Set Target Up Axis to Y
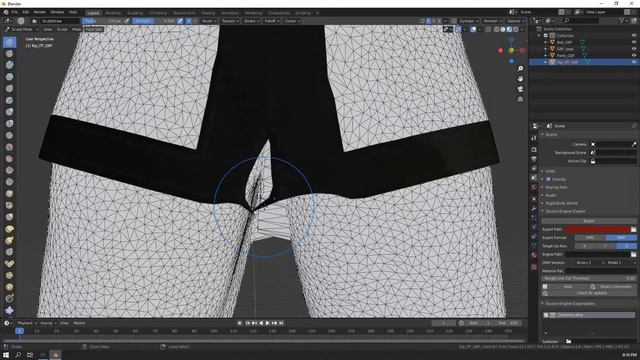The image size is (640, 360). point(605,246)
